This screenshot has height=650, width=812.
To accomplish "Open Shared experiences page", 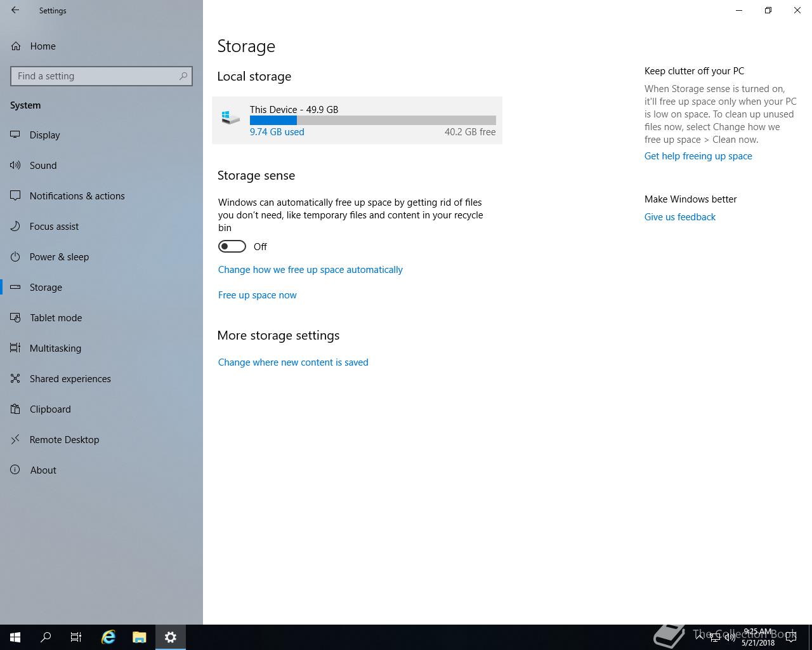I will (101, 378).
